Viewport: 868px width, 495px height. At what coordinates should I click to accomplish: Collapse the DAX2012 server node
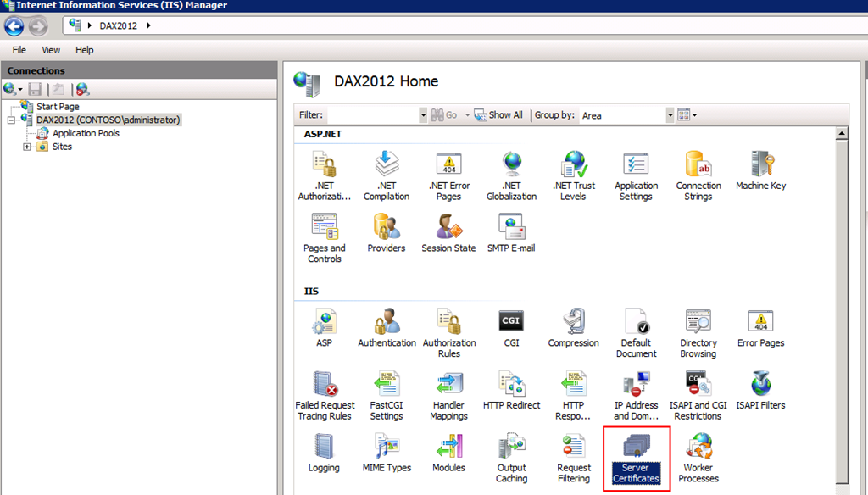(11, 120)
